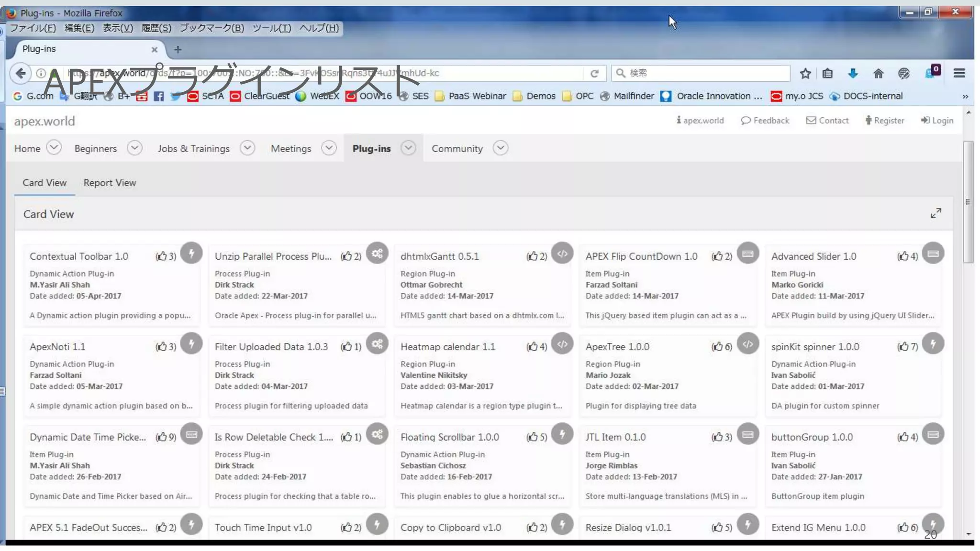Screen dimensions: 980x551
Task: Open the Firefox downloads arrow icon
Action: point(853,73)
